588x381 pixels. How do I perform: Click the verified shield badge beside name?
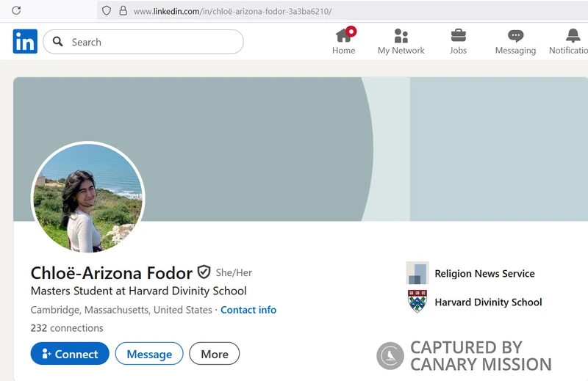pos(204,272)
